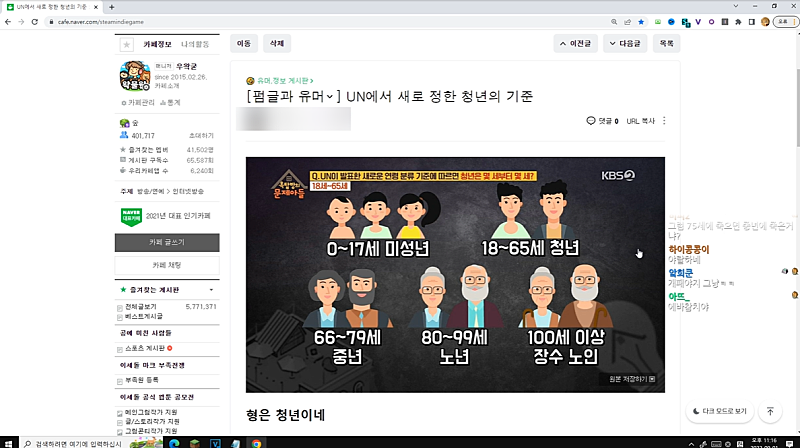Click the 즐겨찾는 멤버 count row
This screenshot has height=448, width=800.
click(x=167, y=150)
